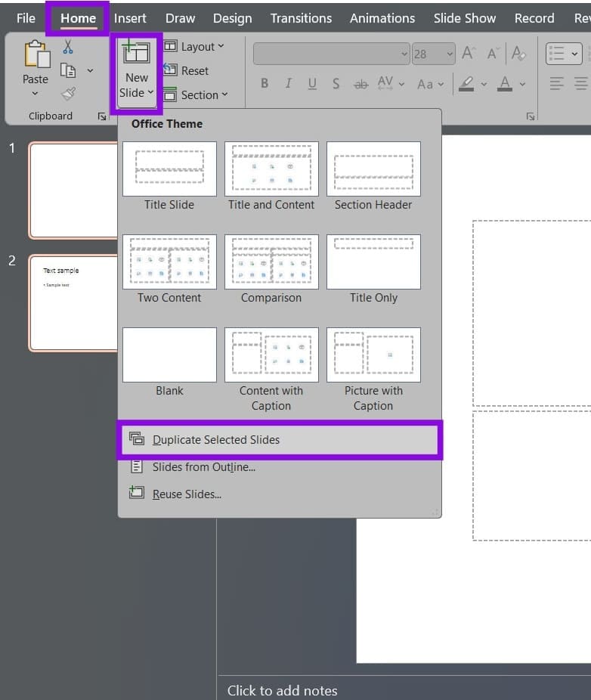Choose Duplicate Selected Slides
Image resolution: width=591 pixels, height=700 pixels.
point(280,440)
